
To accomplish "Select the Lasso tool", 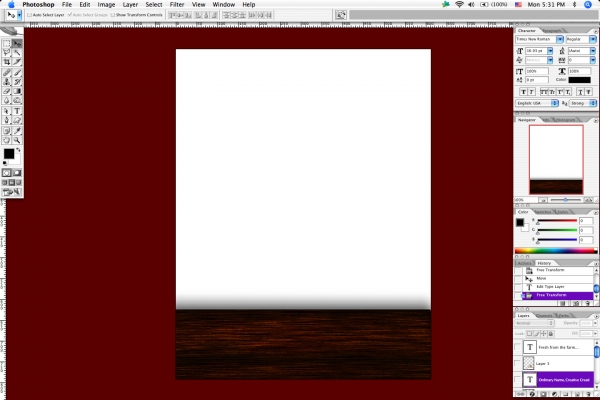I will pos(7,52).
